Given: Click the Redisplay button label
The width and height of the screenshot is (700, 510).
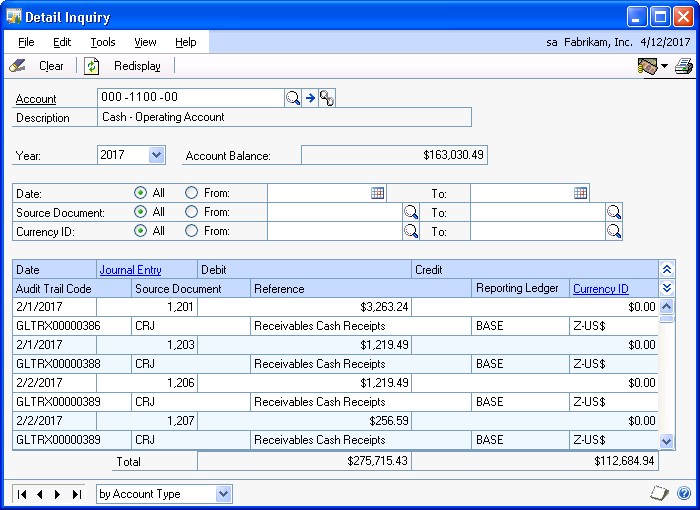Looking at the screenshot, I should [x=137, y=66].
